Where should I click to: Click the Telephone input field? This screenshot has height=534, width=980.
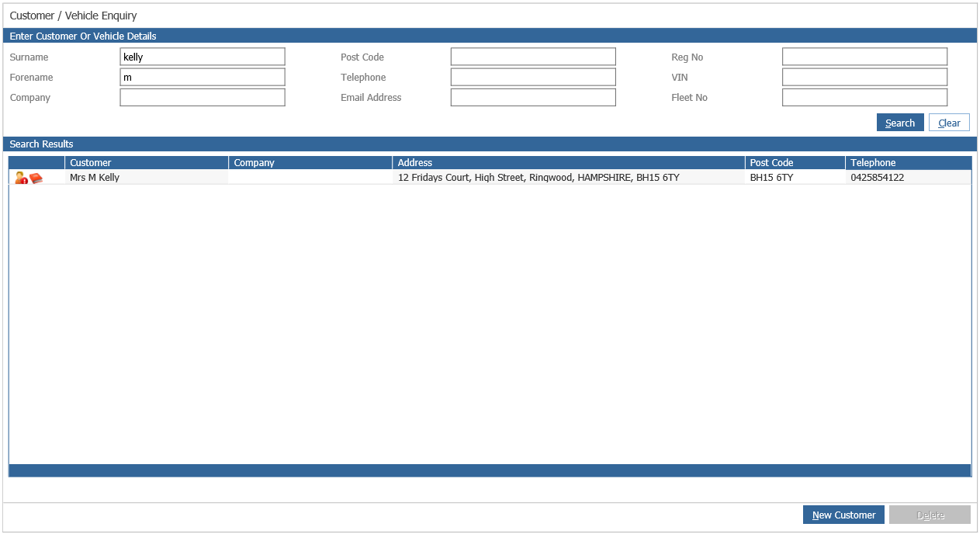pos(533,77)
